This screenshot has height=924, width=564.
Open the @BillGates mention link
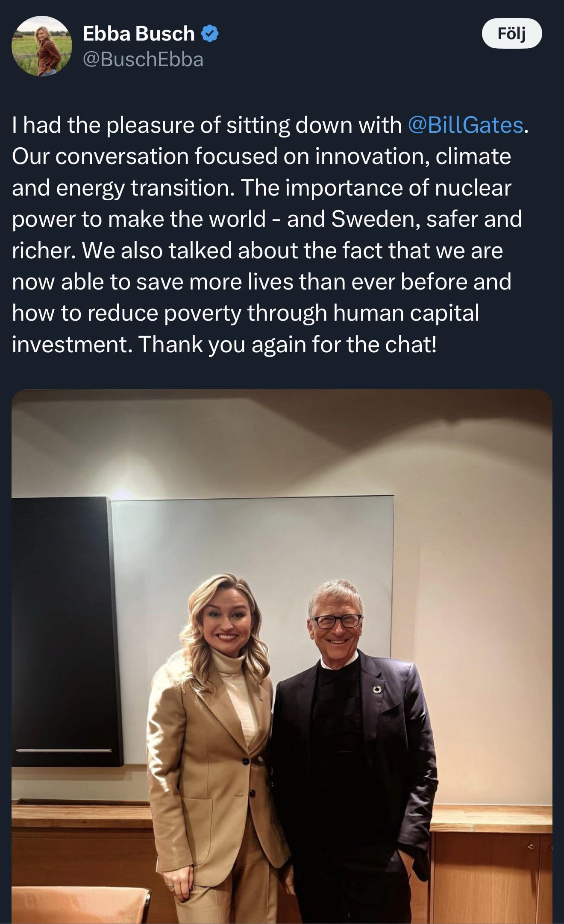point(465,125)
